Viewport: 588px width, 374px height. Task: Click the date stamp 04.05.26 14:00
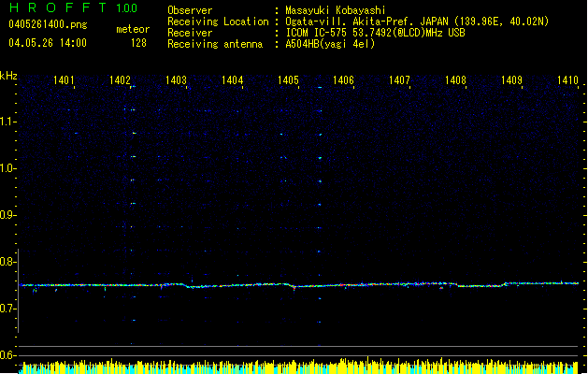click(x=47, y=43)
